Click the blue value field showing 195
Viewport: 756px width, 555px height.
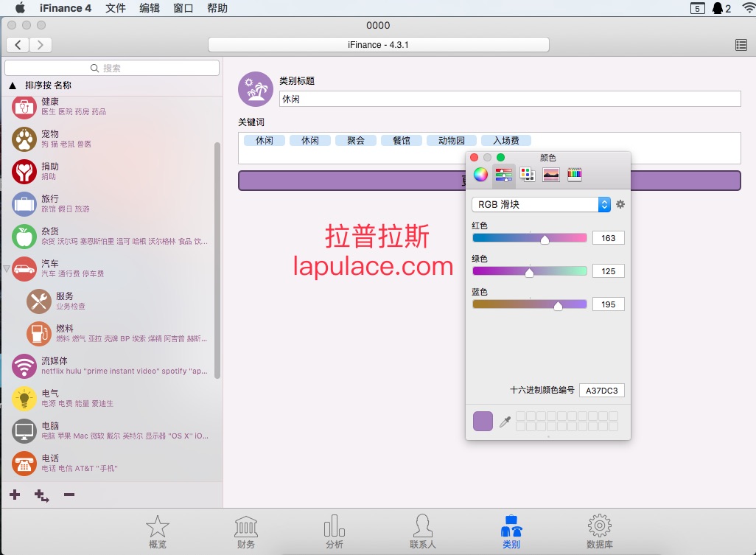pyautogui.click(x=608, y=304)
